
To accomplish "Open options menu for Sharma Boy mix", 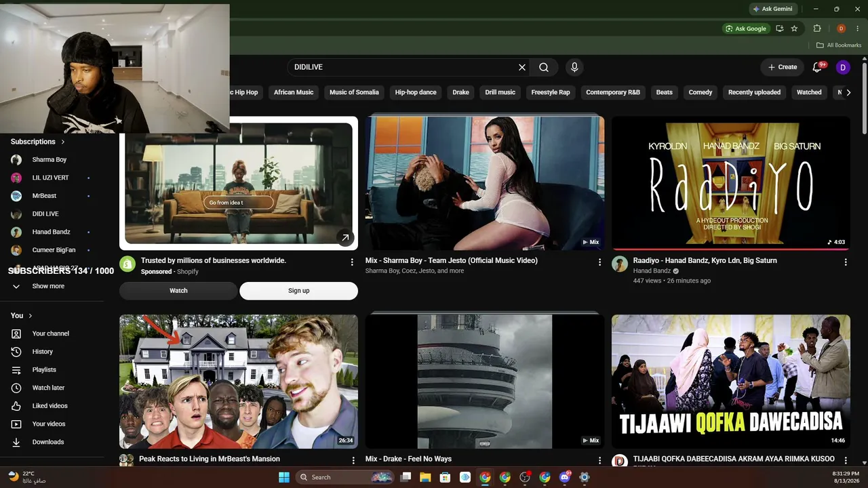I will pos(599,262).
